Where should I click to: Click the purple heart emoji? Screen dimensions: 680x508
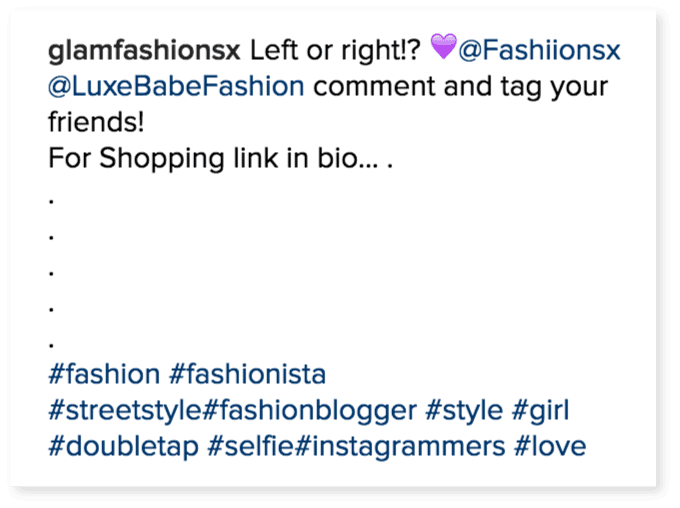pyautogui.click(x=442, y=47)
